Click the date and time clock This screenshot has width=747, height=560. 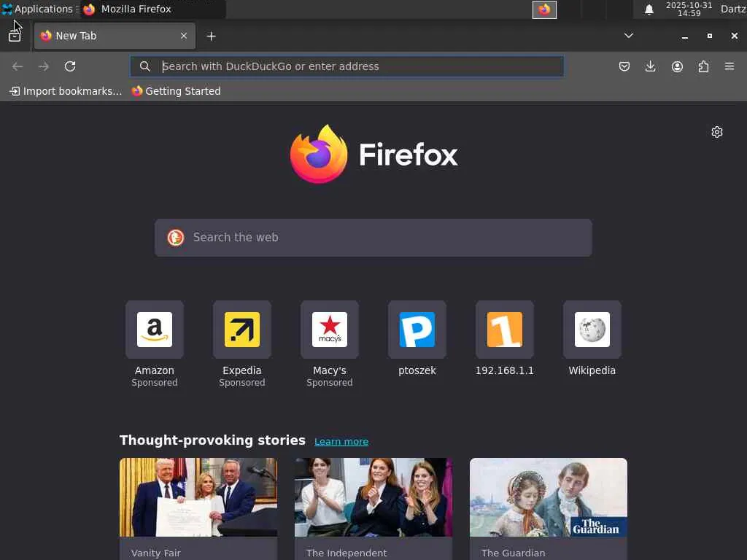coord(689,9)
